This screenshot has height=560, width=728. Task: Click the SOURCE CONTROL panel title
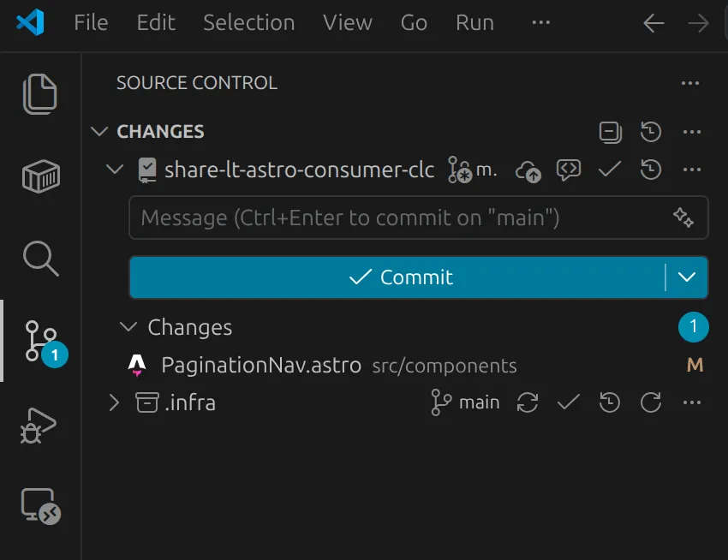(x=197, y=83)
